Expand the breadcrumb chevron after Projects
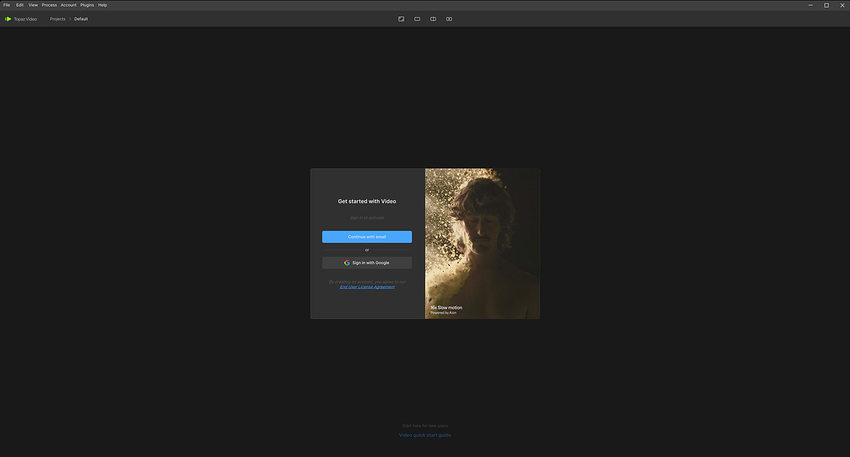 pyautogui.click(x=70, y=19)
